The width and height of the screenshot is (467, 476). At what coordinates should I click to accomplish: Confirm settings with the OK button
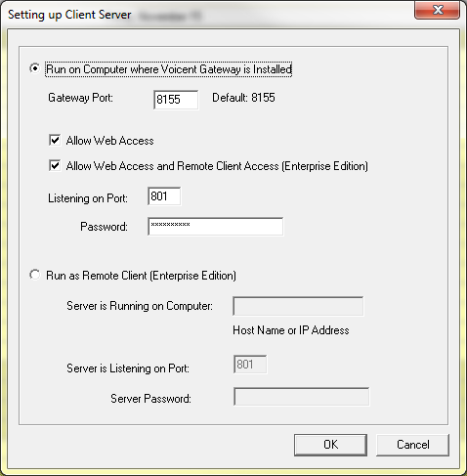(x=330, y=445)
